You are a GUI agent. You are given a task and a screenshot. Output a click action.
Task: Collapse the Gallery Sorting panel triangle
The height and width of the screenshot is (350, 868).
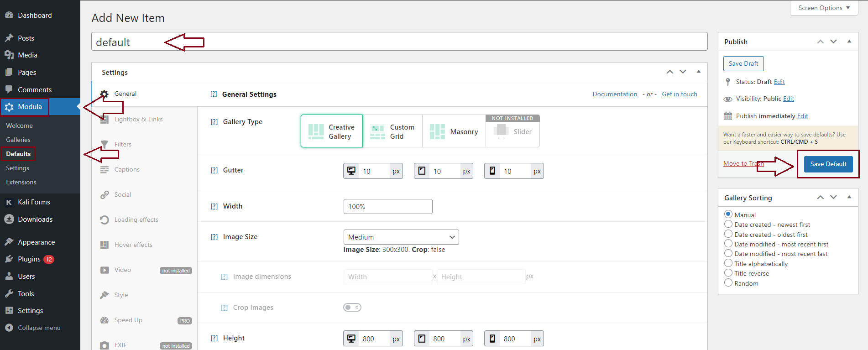(x=849, y=197)
